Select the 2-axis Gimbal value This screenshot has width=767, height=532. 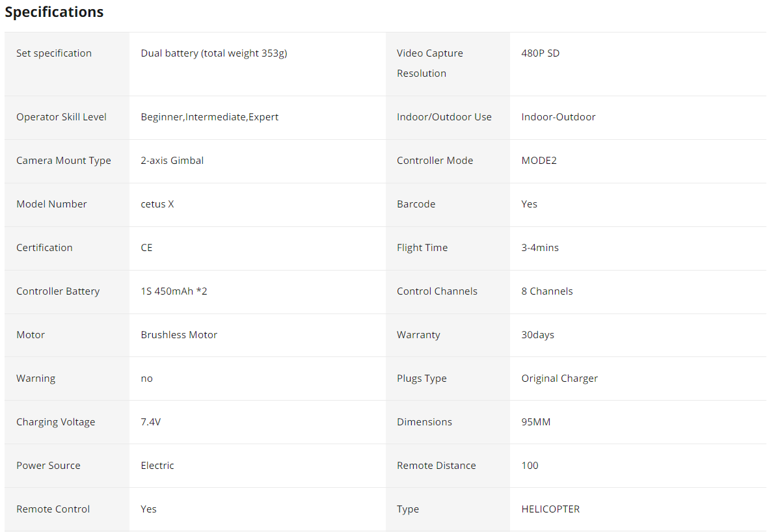coord(172,161)
